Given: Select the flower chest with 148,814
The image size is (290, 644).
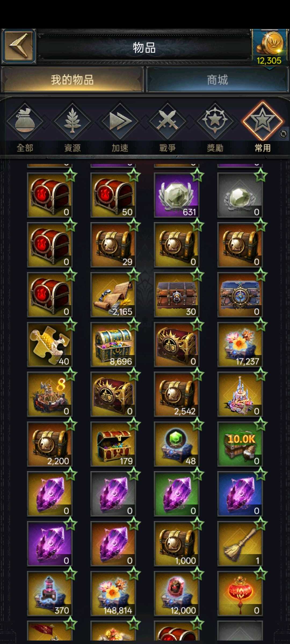Looking at the screenshot, I should [113, 594].
